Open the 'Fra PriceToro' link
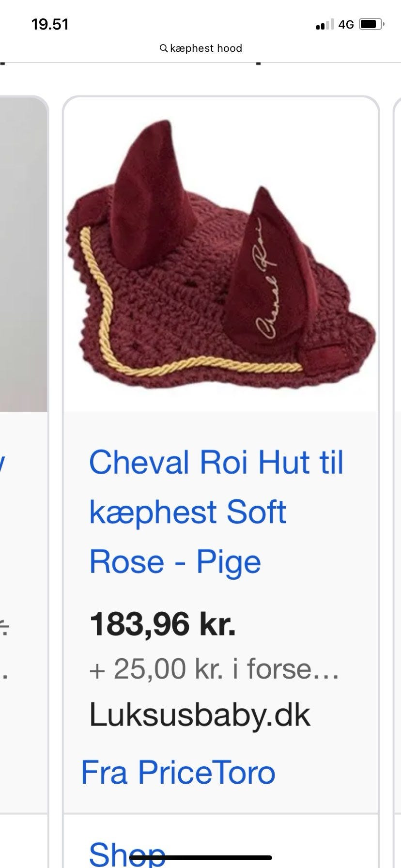The image size is (401, 868). click(178, 772)
